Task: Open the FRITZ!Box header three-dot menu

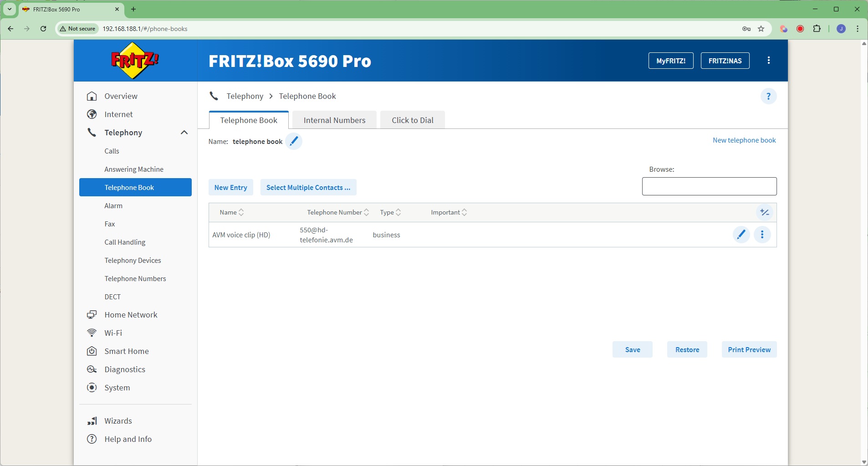Action: [x=769, y=61]
